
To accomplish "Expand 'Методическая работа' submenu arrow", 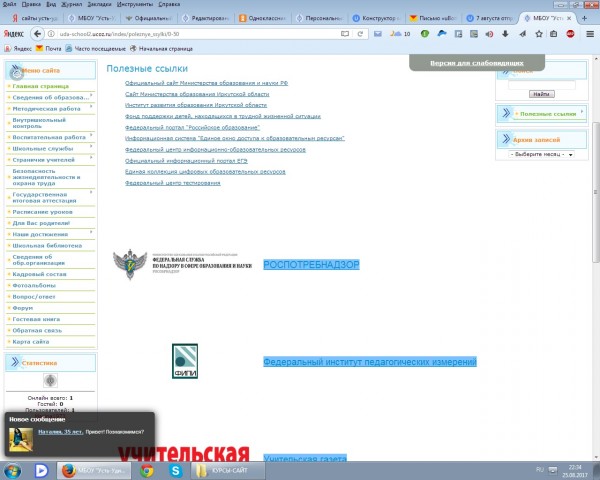I will click(x=91, y=106).
